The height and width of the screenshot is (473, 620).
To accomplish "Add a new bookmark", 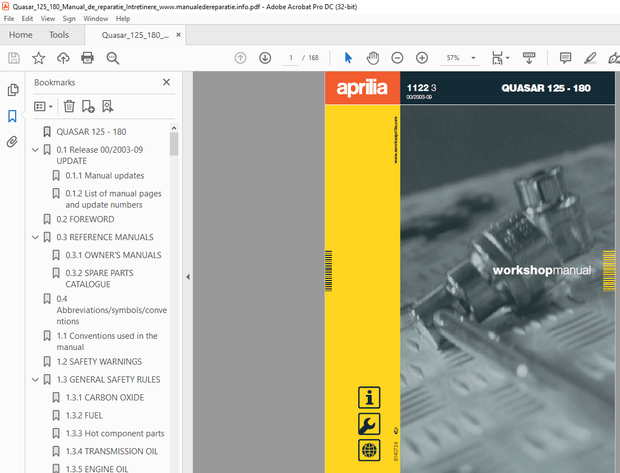I will click(x=88, y=106).
